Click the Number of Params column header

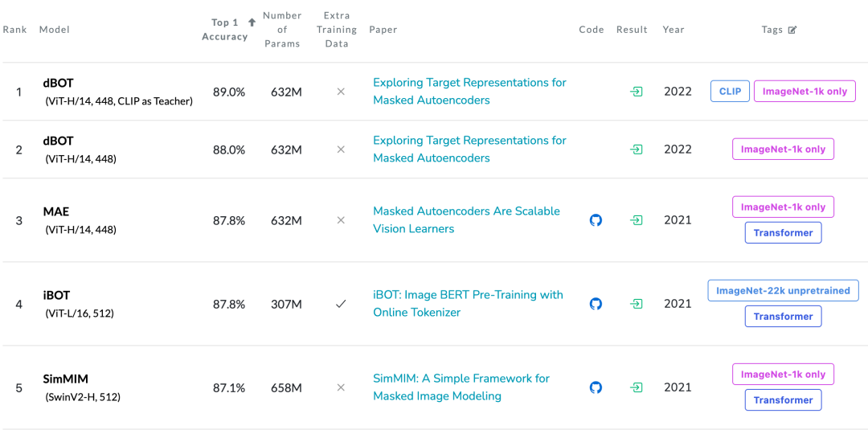pyautogui.click(x=283, y=30)
